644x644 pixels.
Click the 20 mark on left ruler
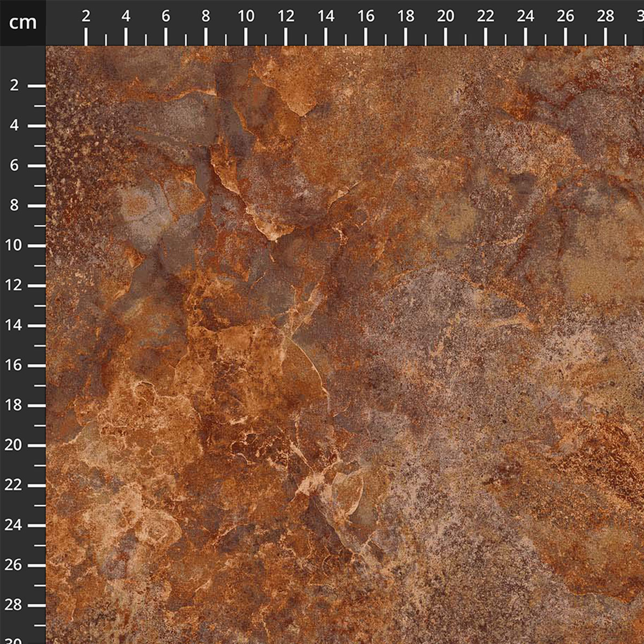[x=15, y=445]
